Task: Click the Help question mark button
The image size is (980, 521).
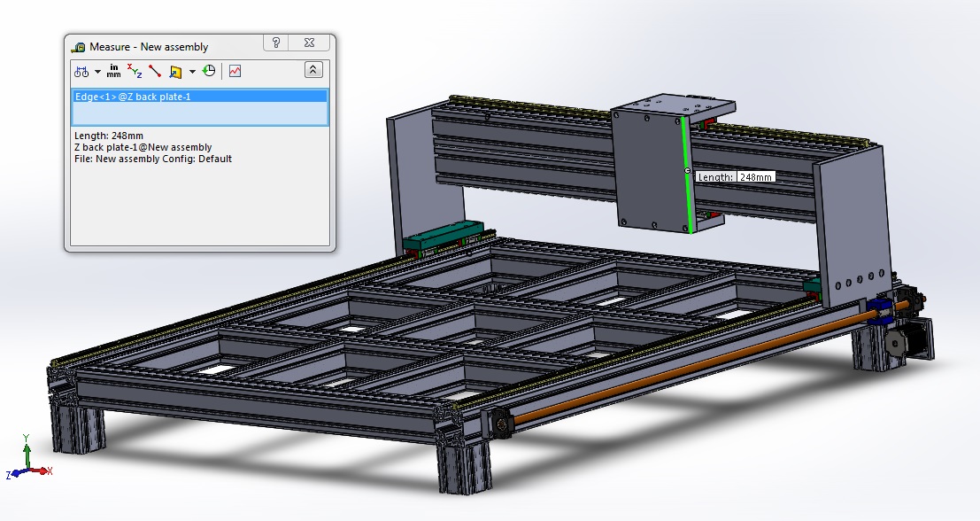Action: click(x=276, y=43)
